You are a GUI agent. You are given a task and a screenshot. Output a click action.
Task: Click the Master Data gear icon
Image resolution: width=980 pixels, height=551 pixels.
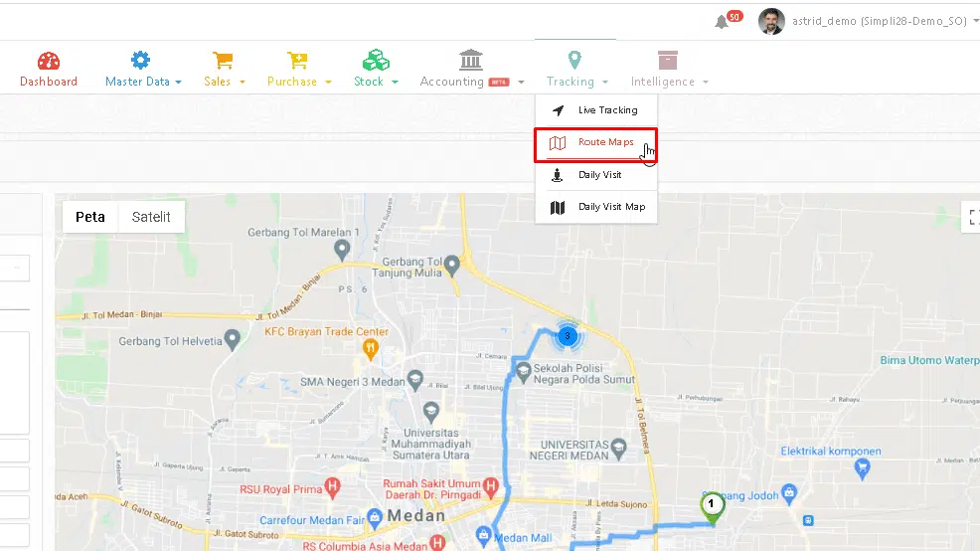pyautogui.click(x=140, y=60)
